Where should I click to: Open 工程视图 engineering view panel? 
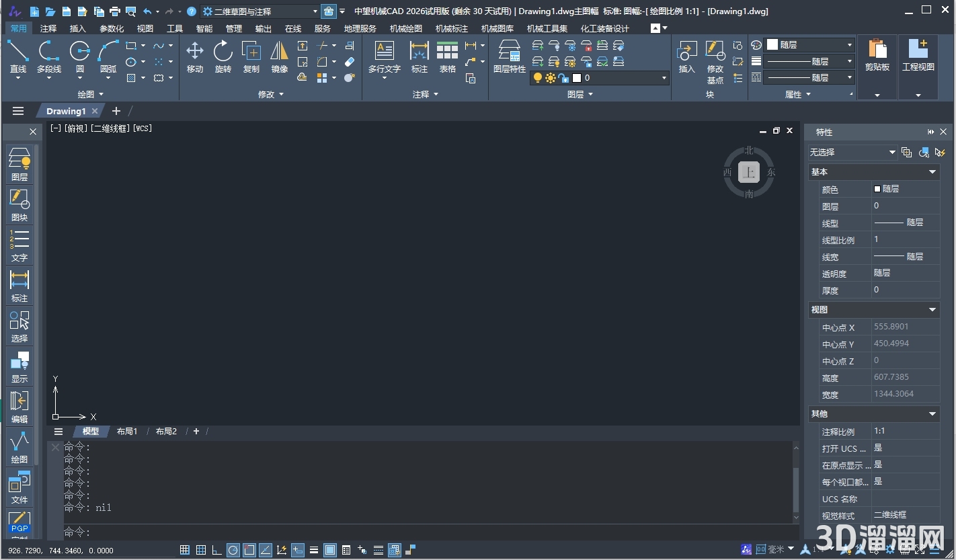coord(918,57)
